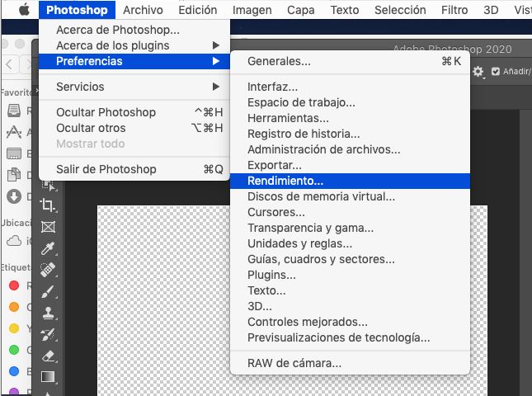Click Ocultar Photoshop menu entry

click(x=106, y=112)
